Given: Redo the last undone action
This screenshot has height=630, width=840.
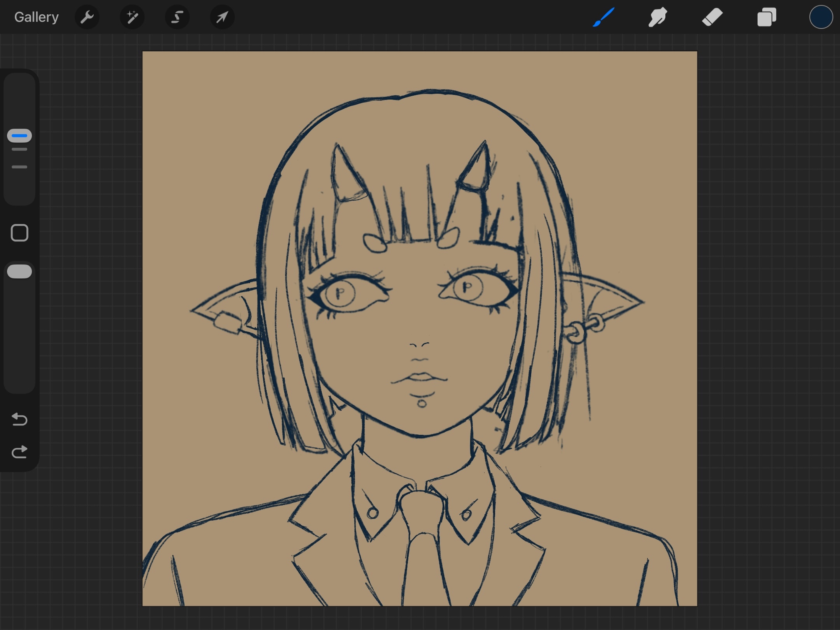Looking at the screenshot, I should (19, 452).
